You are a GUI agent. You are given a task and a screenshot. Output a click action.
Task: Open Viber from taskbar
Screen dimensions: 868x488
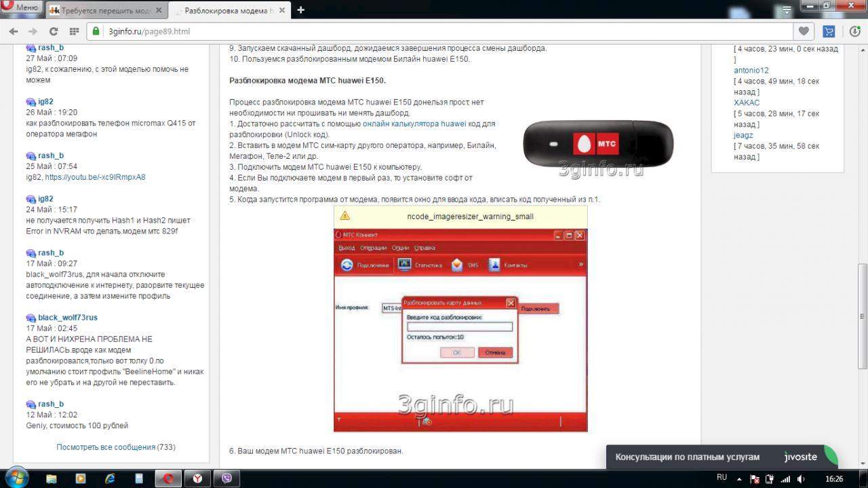coord(227,478)
